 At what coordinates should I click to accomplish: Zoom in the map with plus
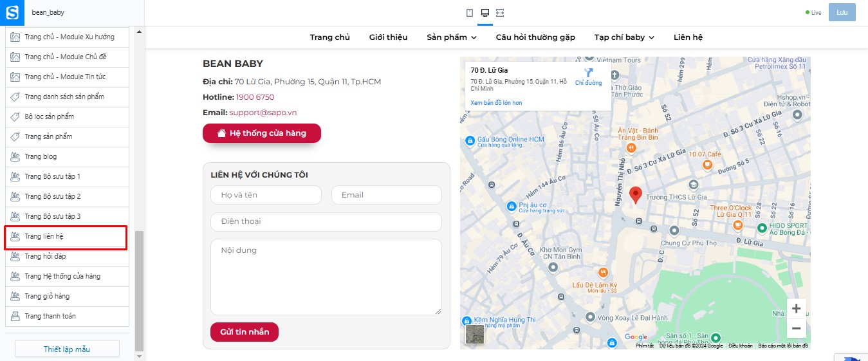coord(796,308)
